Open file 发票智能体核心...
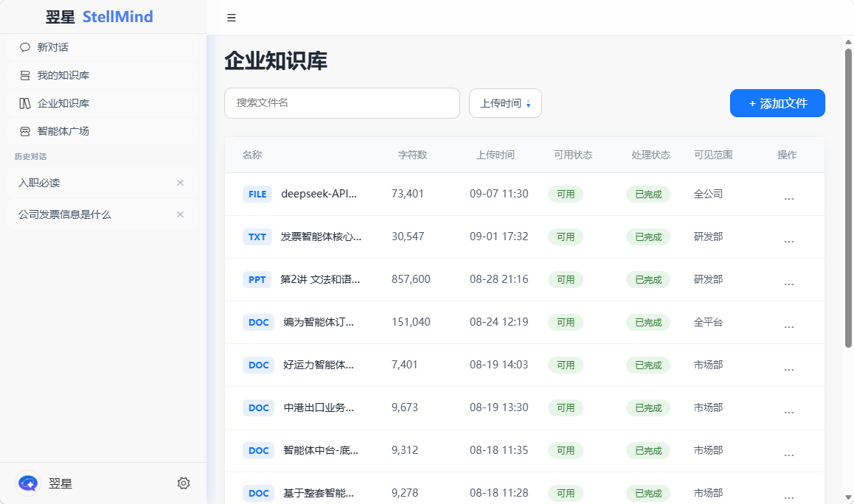Image resolution: width=854 pixels, height=504 pixels. tap(321, 237)
